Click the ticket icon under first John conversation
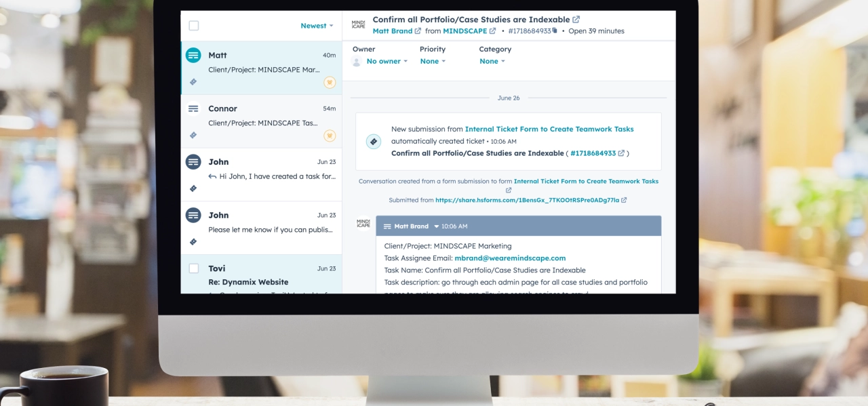Viewport: 868px width, 406px height. click(x=193, y=188)
